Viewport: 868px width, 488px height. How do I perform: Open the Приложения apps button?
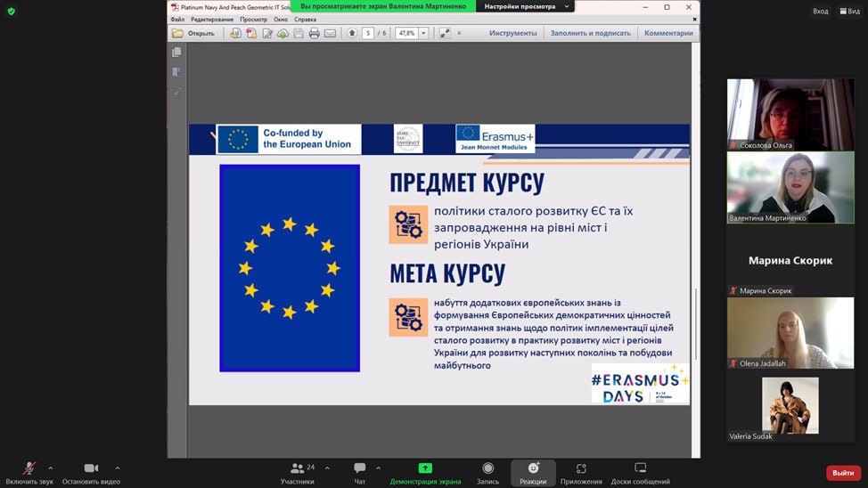581,474
